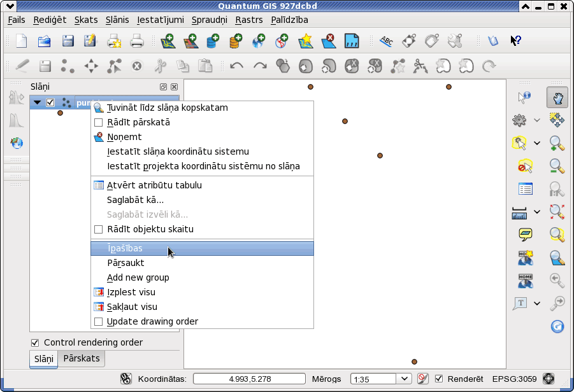Toggle Update drawing order checkbox

[99, 321]
